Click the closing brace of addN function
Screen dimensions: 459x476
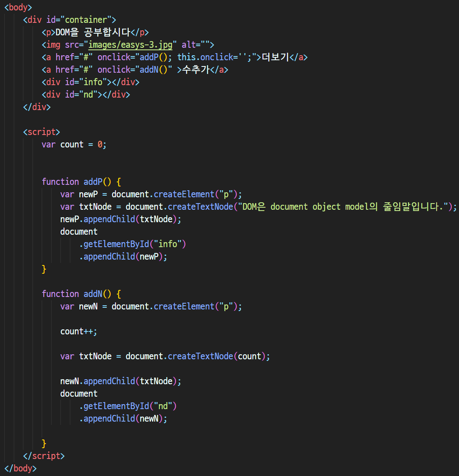click(x=44, y=444)
